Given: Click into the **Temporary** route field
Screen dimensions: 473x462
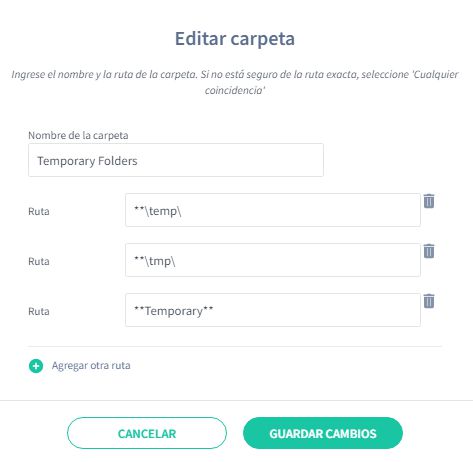Looking at the screenshot, I should pos(273,310).
